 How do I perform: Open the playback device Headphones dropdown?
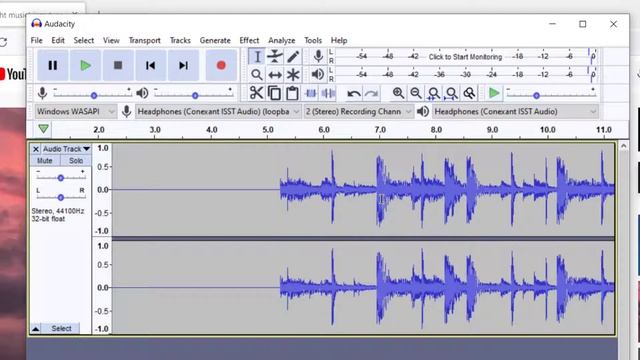516,111
